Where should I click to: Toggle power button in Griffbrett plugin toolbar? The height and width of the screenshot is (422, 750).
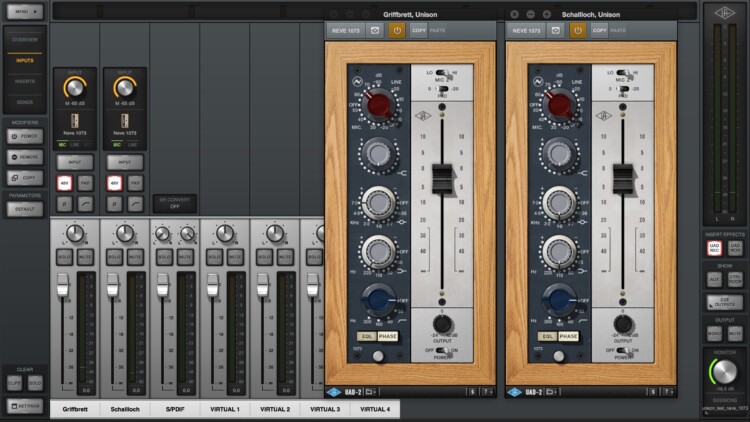[x=397, y=31]
